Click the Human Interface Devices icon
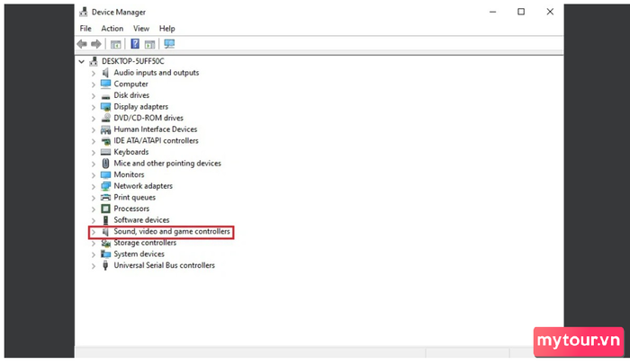 tap(105, 129)
